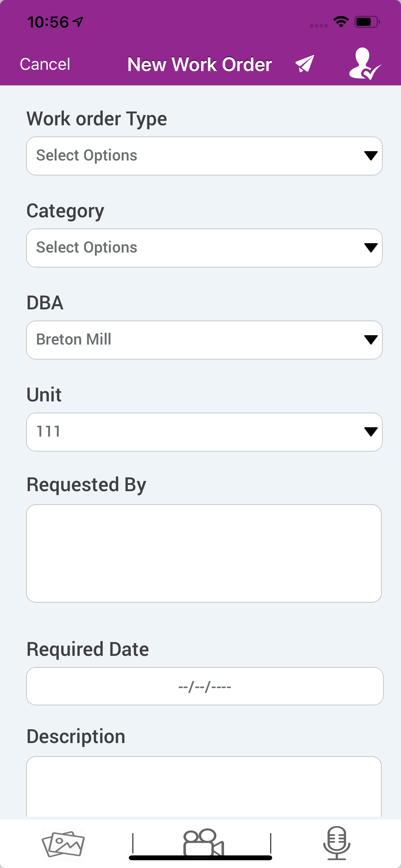Tap the battery indicator in status bar
This screenshot has height=868, width=401.
[x=367, y=22]
